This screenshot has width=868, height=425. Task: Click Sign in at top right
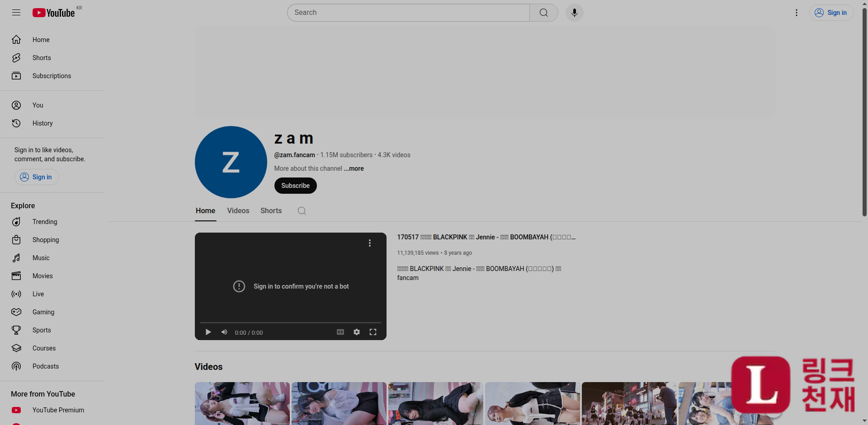[831, 13]
